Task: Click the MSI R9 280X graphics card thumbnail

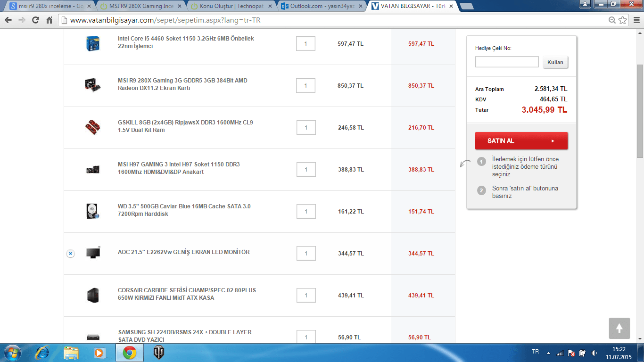Action: click(93, 85)
